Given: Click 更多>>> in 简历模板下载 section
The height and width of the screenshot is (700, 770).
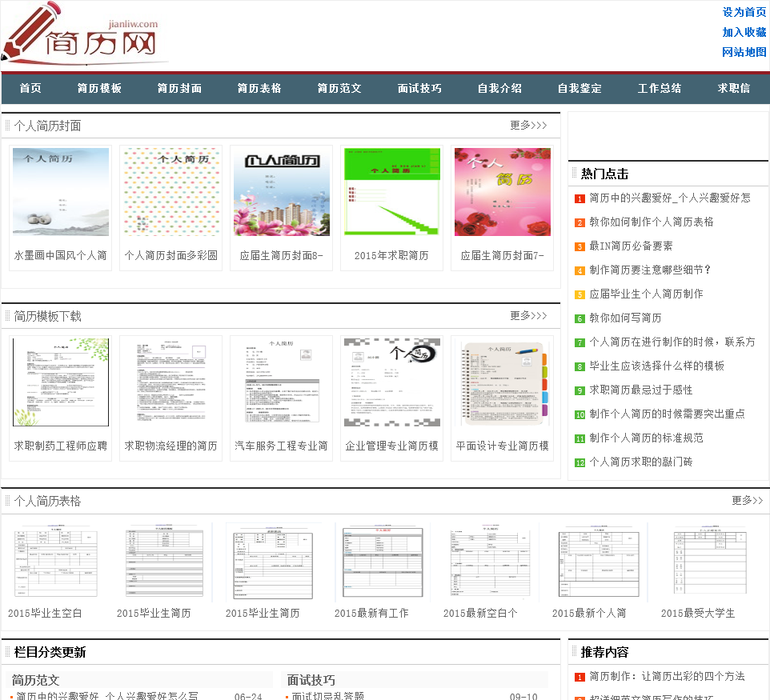Looking at the screenshot, I should (528, 316).
